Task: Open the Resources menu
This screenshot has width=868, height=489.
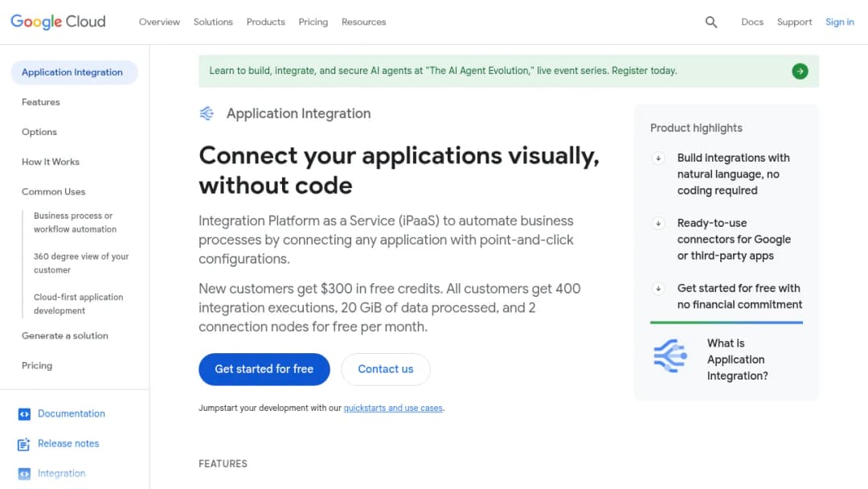Action: coord(364,23)
